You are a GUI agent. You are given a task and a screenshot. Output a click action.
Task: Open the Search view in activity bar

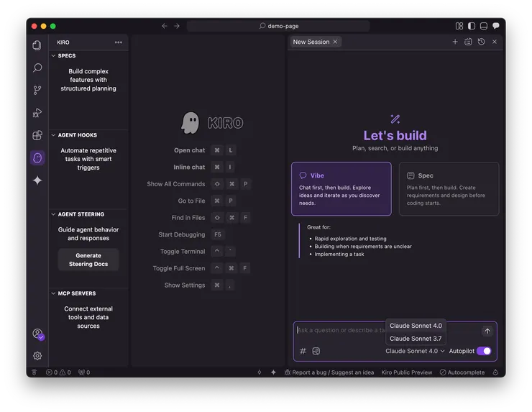click(37, 68)
